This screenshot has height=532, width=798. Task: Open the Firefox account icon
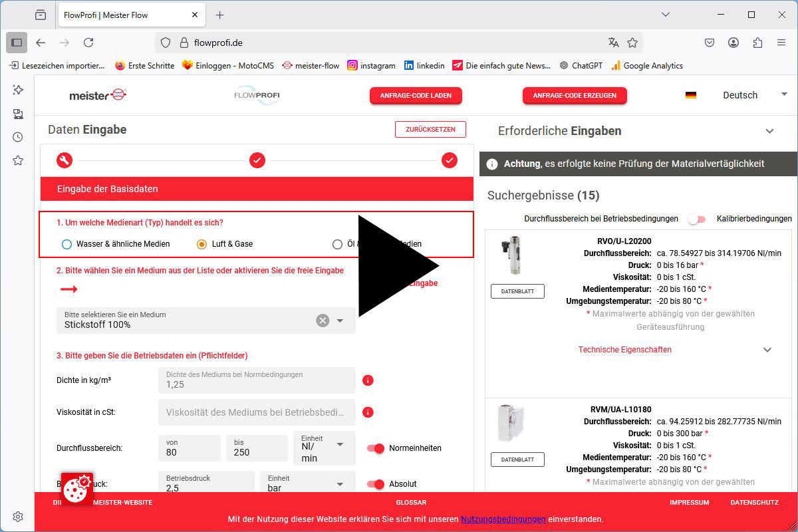(733, 43)
